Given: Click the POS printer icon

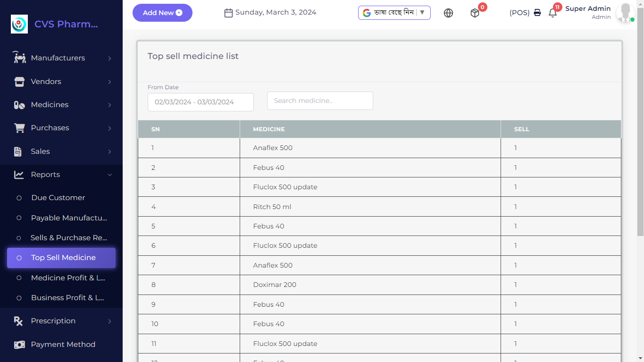Looking at the screenshot, I should point(537,13).
